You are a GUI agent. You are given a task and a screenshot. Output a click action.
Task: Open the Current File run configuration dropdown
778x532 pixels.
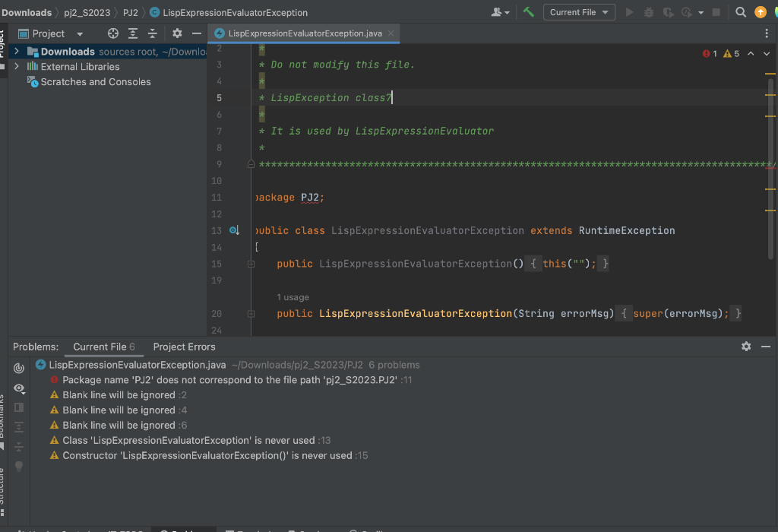(x=579, y=11)
